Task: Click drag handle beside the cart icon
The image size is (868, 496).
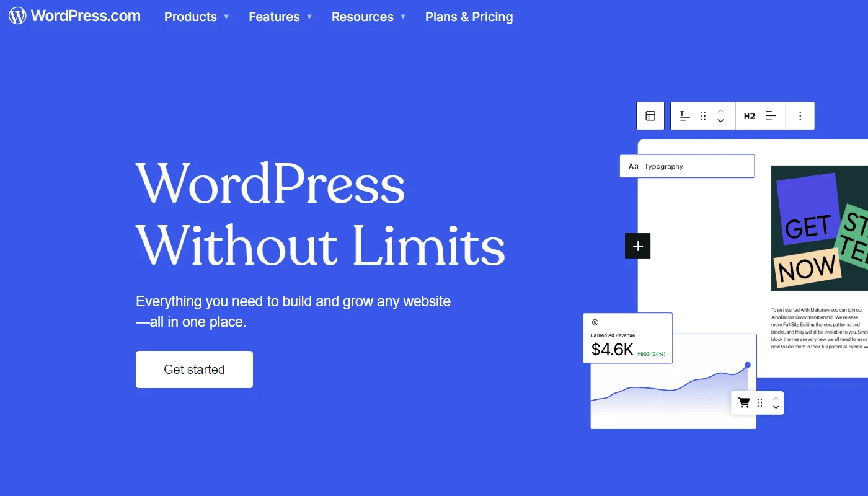Action: 760,403
